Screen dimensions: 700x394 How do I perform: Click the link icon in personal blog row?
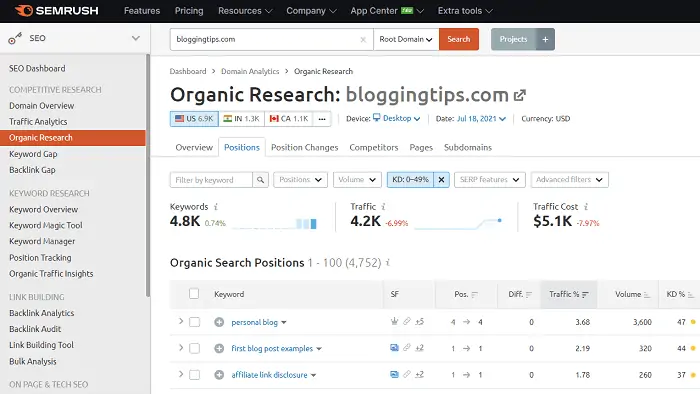(x=407, y=321)
